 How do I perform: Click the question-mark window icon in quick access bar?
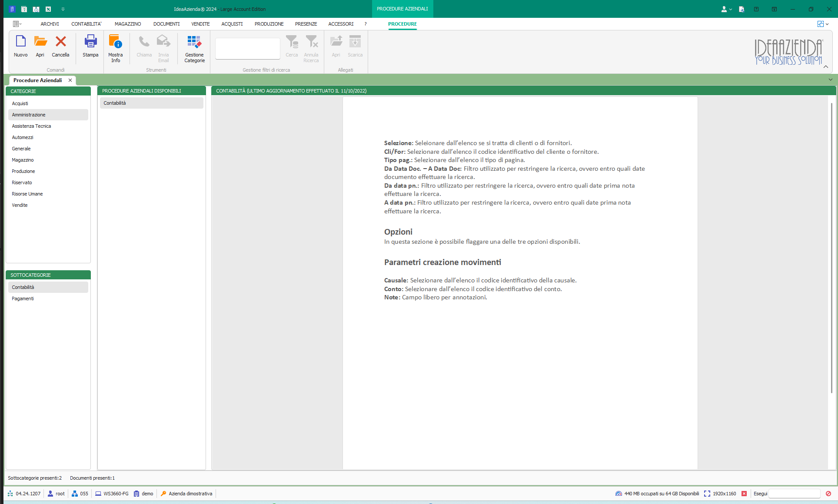(x=24, y=9)
